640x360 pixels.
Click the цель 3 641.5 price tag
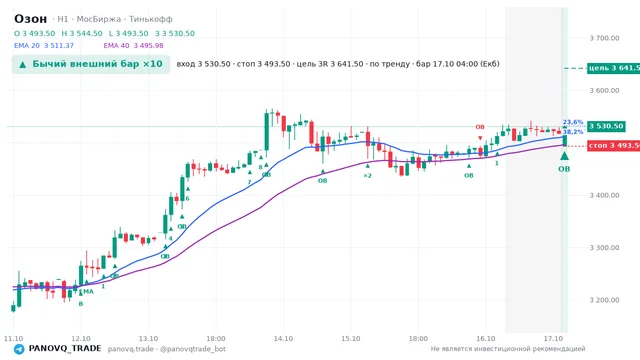(613, 68)
